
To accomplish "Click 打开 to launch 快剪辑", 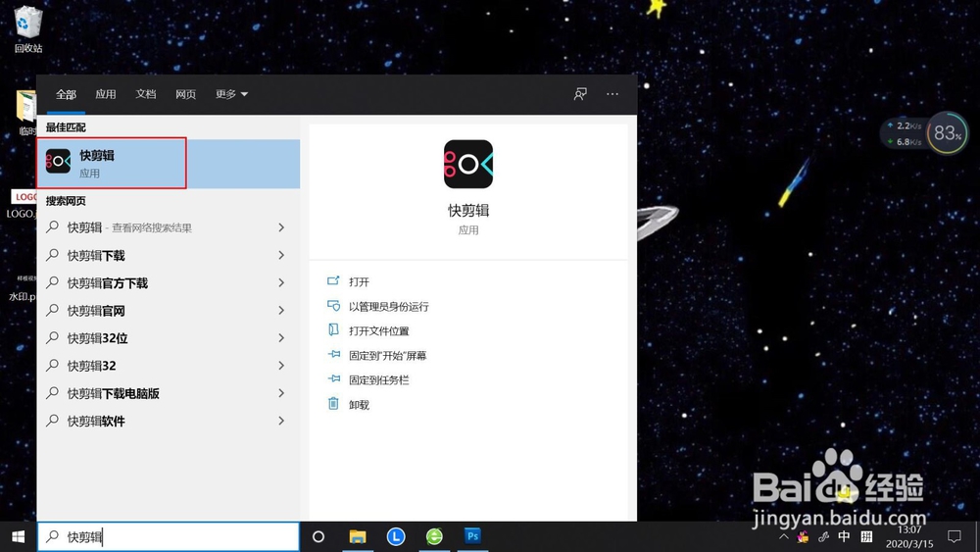I will (359, 282).
